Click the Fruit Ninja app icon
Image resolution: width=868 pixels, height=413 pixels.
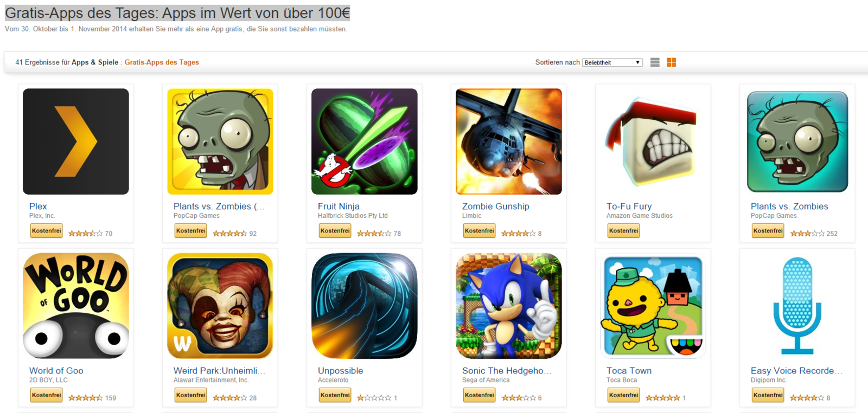(365, 141)
